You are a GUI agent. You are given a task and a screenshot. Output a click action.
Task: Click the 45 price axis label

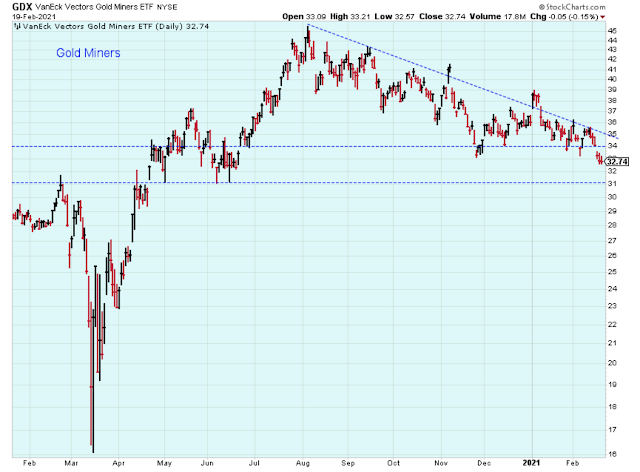612,31
